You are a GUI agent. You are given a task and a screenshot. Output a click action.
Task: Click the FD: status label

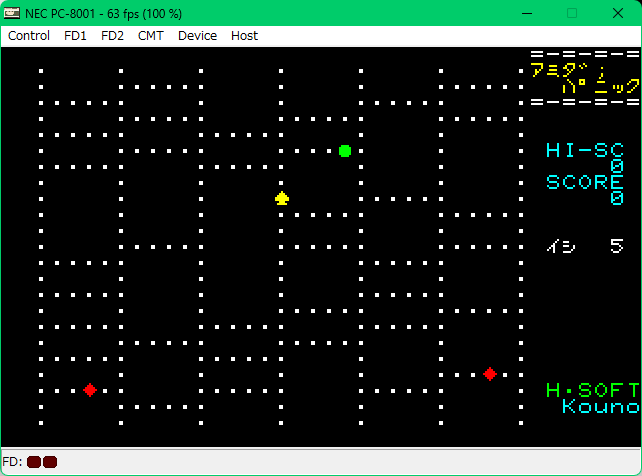pyautogui.click(x=12, y=462)
